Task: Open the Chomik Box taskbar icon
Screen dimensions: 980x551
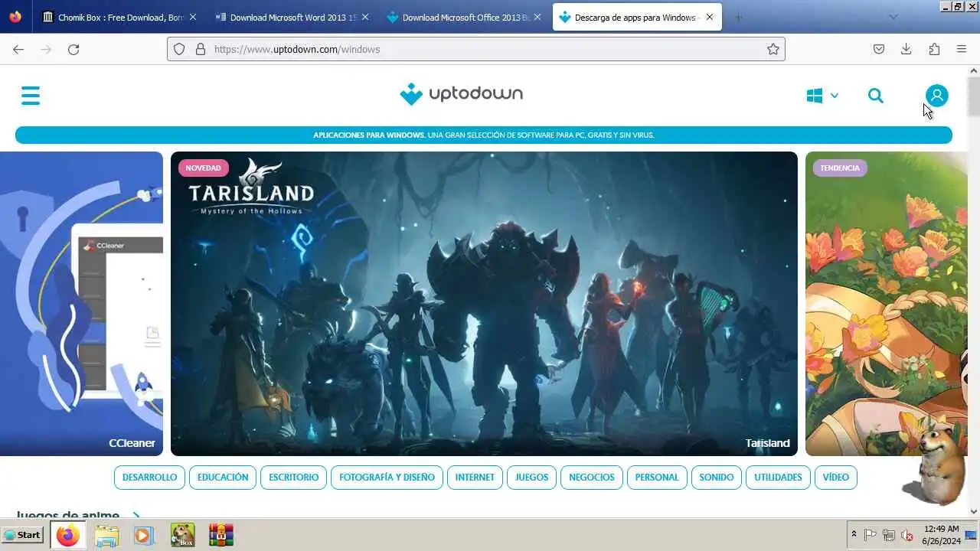Action: coord(182,535)
